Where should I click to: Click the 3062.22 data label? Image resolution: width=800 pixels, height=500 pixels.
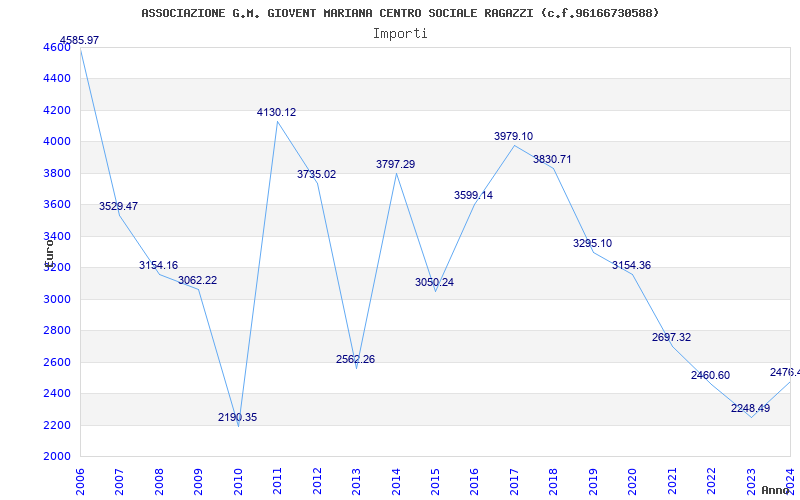pyautogui.click(x=197, y=280)
